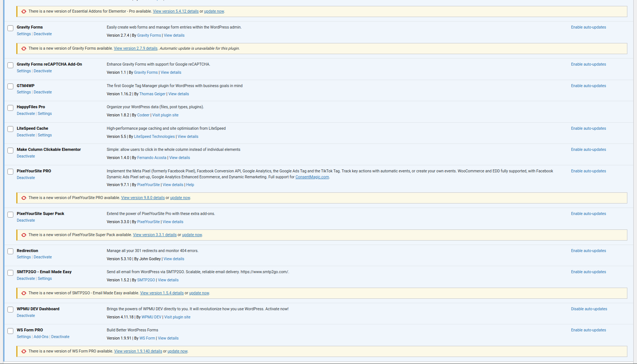Open the Add-Ons link for WS Form PRO
This screenshot has width=637, height=364.
click(x=41, y=337)
